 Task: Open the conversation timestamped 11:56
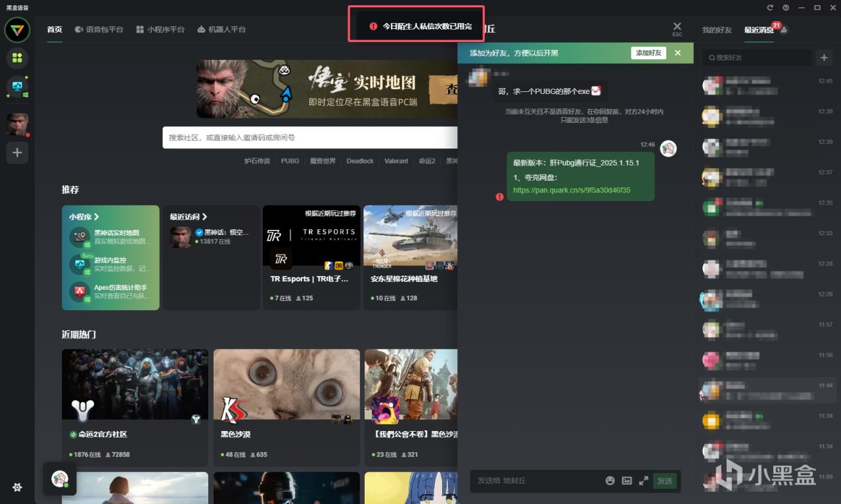[x=766, y=359]
